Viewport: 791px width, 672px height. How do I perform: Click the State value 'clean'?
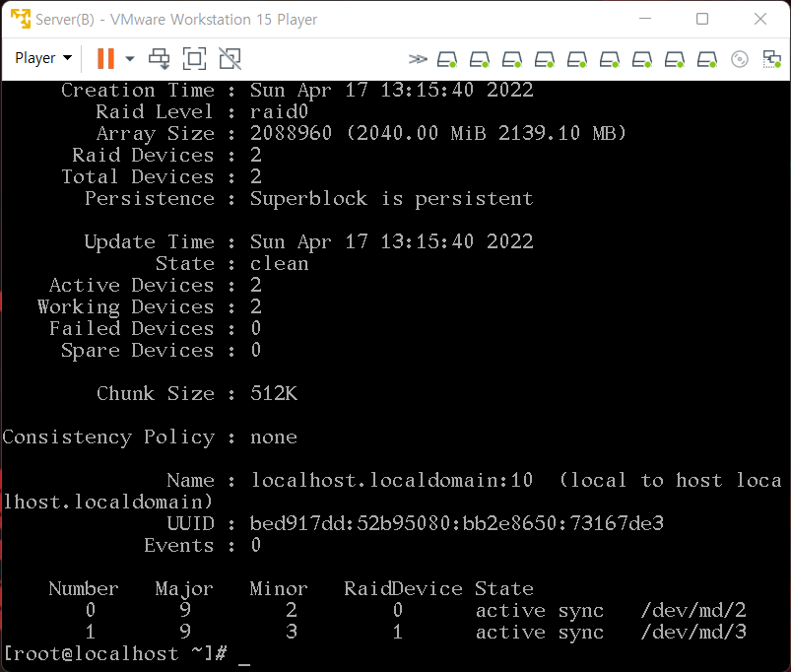coord(279,264)
